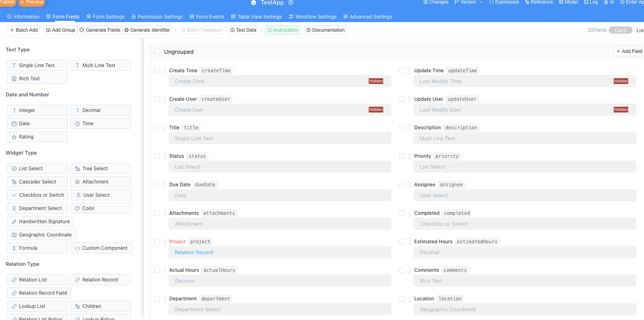Viewport: 644px width, 320px height.
Task: Click the drag handle of Title field
Action: (165, 128)
